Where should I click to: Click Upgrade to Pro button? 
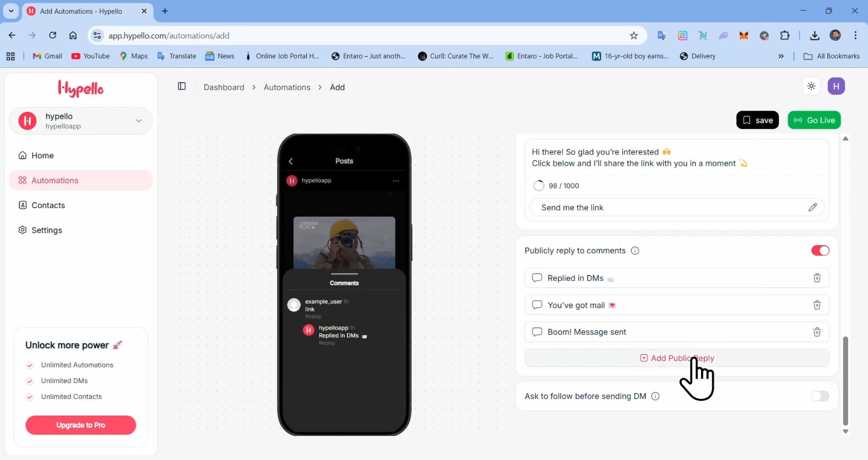(x=81, y=425)
